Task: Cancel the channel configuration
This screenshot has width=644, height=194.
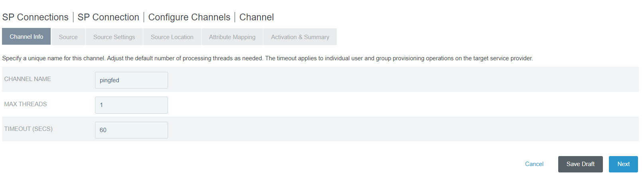Action: (534, 164)
